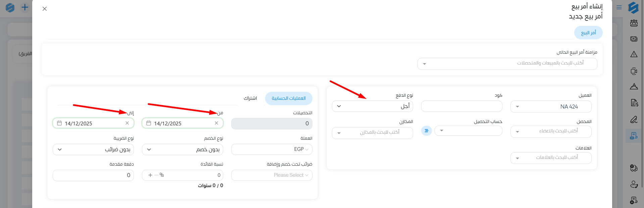Toggle the hamburger menu icon

tap(619, 7)
